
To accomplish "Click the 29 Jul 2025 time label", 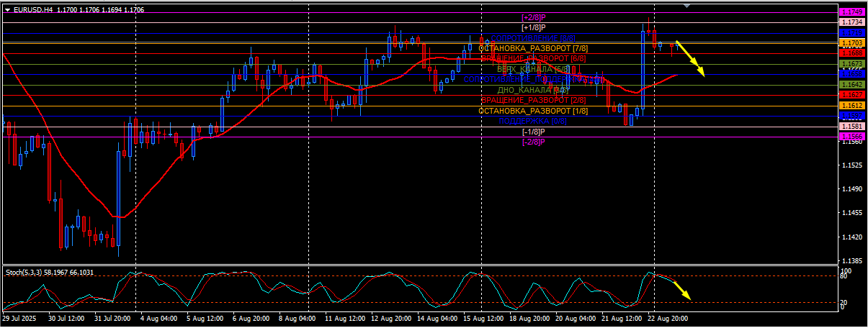I will click(x=19, y=317).
